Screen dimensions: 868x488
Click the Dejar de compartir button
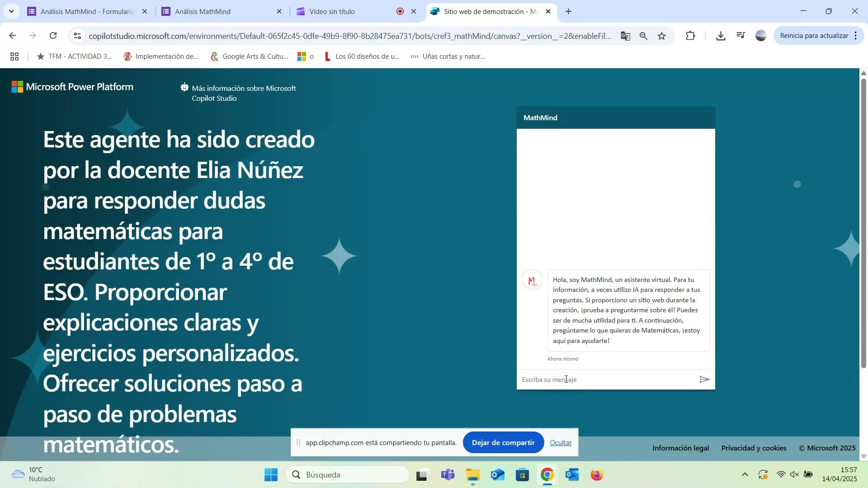point(503,443)
